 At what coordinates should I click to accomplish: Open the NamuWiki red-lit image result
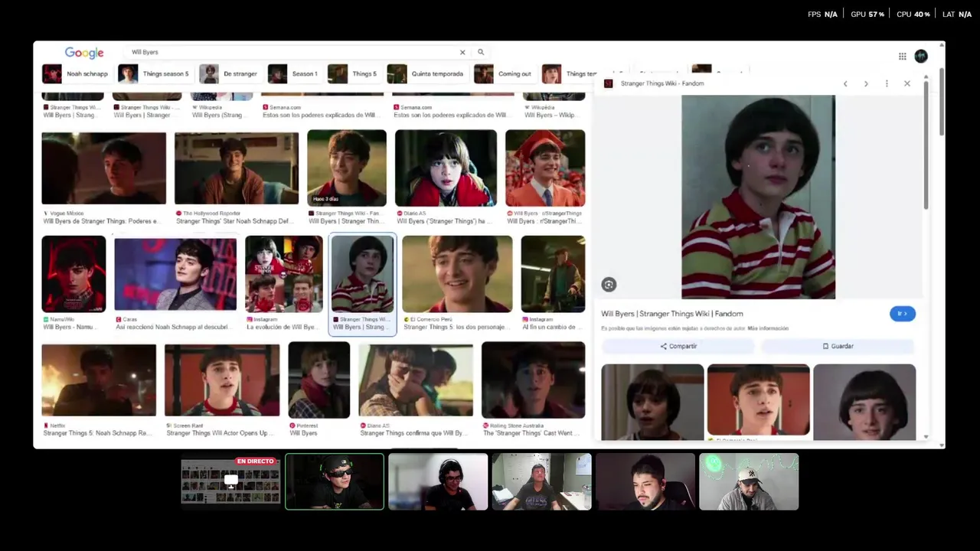coord(73,274)
